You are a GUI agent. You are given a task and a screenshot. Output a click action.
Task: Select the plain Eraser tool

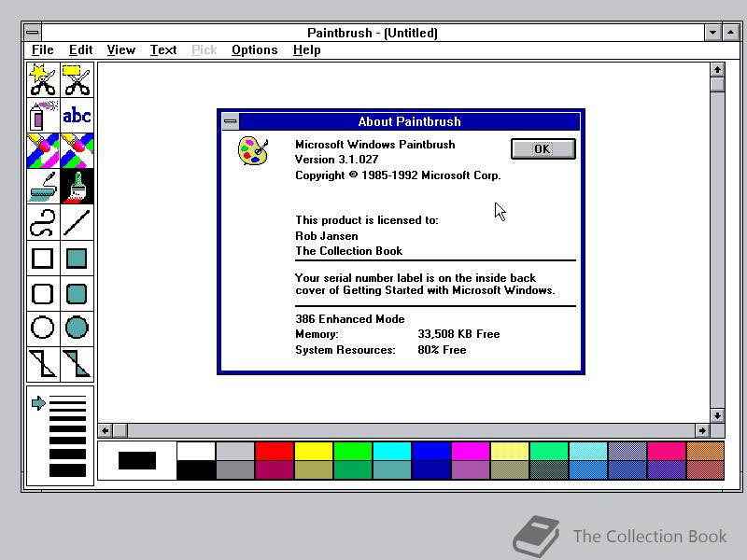coord(78,150)
